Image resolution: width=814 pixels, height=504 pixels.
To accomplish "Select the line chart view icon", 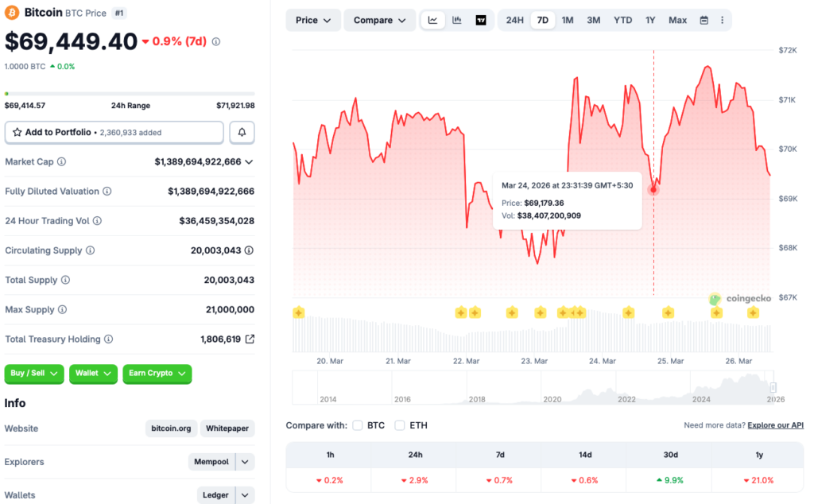I will coord(432,20).
